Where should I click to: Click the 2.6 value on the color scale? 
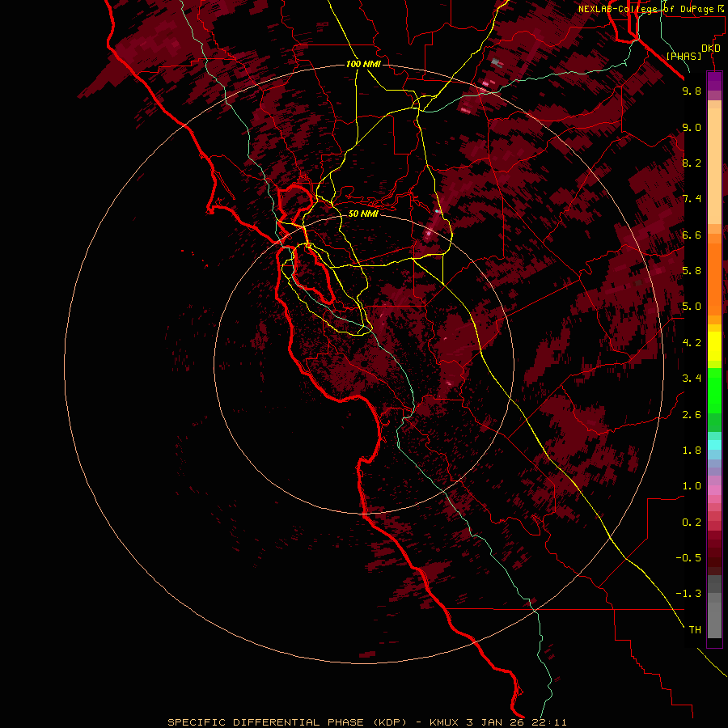point(692,414)
